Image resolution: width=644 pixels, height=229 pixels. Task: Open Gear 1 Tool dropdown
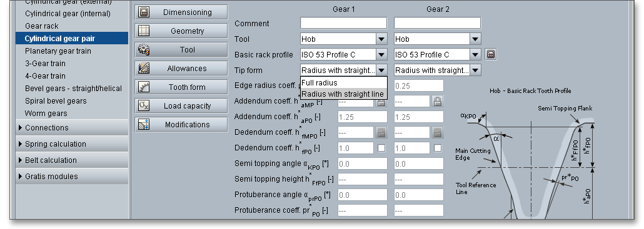381,39
